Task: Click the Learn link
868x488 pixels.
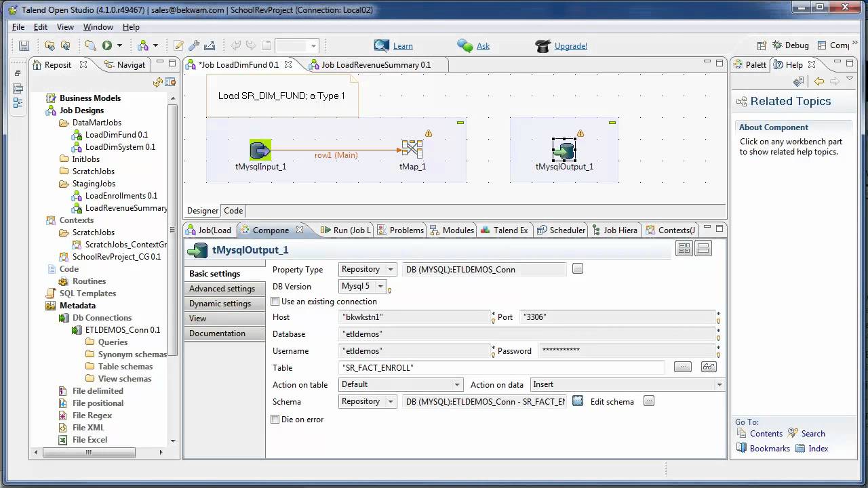Action: click(403, 46)
